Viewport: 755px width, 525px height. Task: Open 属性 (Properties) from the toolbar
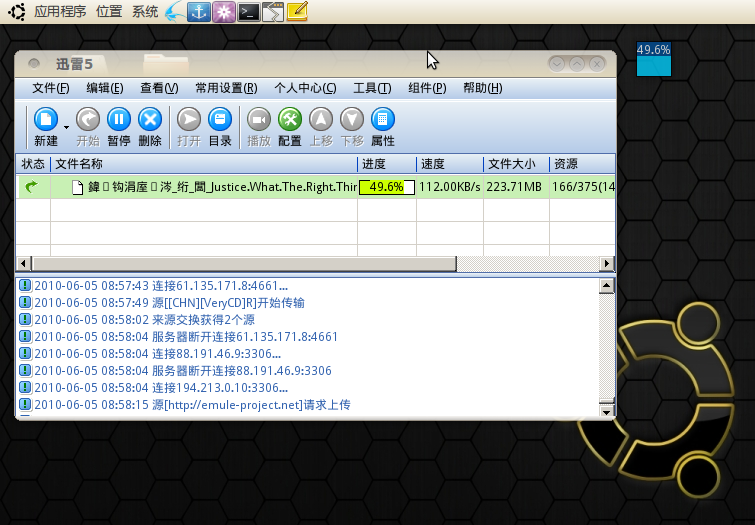[x=383, y=120]
